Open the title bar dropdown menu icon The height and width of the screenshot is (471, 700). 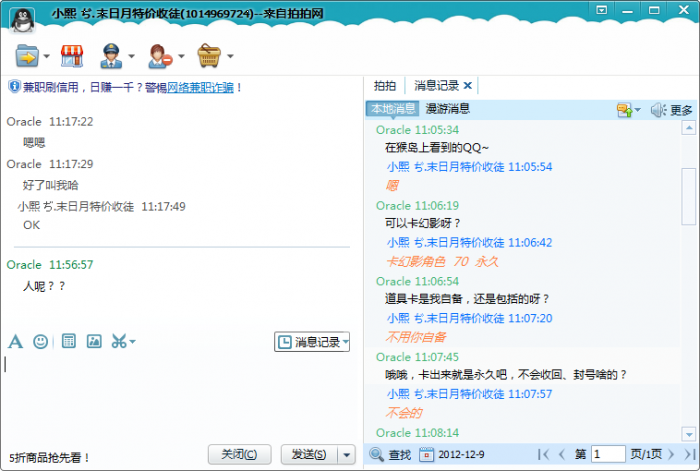point(602,10)
